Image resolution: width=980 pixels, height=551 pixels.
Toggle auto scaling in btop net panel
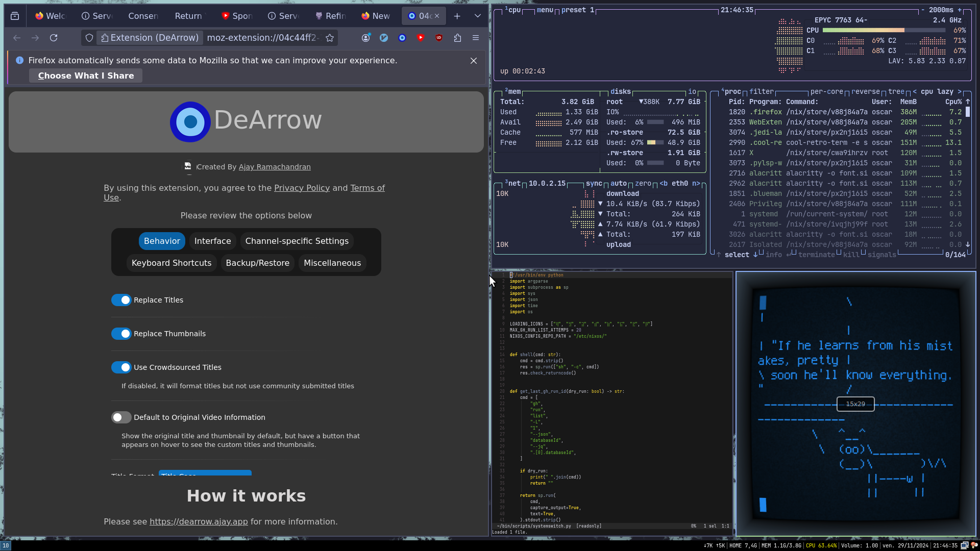pyautogui.click(x=619, y=183)
